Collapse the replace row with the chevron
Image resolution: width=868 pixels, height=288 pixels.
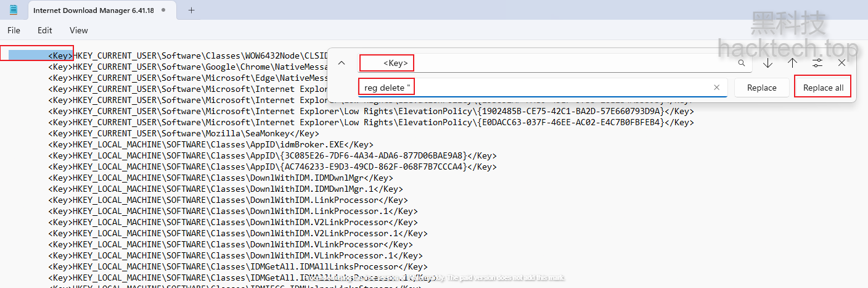[x=342, y=63]
